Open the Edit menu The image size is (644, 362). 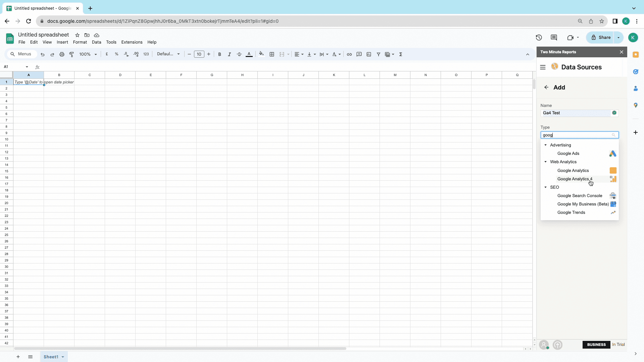pyautogui.click(x=34, y=42)
